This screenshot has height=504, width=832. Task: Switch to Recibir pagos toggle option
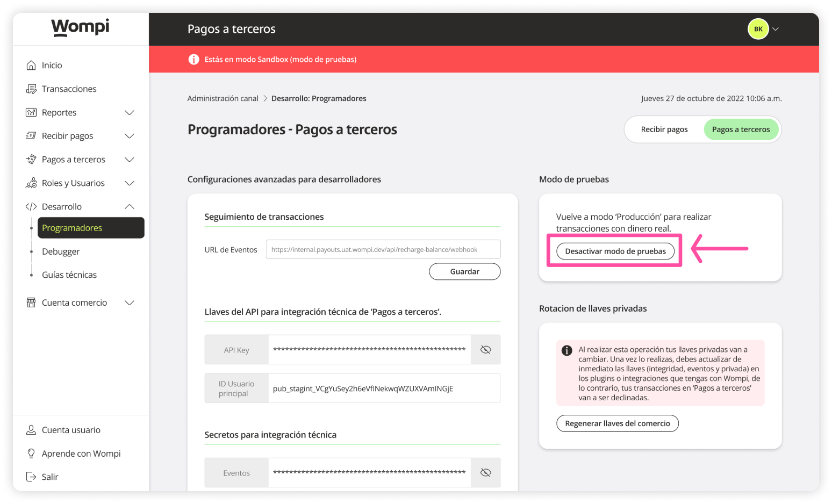(x=664, y=129)
